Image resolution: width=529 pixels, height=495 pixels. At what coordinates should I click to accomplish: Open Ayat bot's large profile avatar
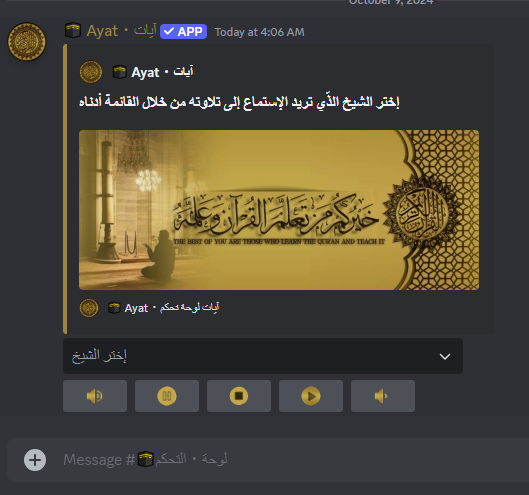tap(27, 42)
